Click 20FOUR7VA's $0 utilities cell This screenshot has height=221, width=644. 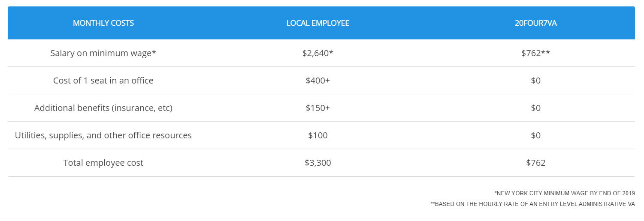[x=536, y=135]
